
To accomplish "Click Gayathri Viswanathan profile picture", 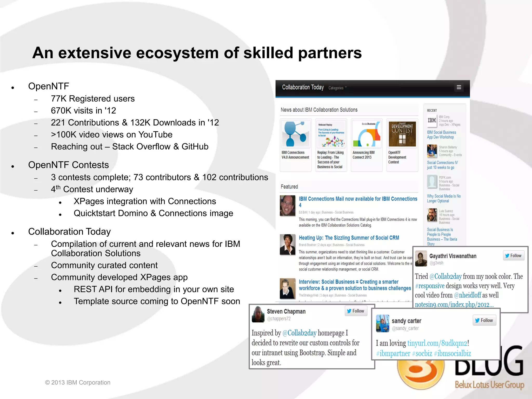I will [x=421, y=258].
